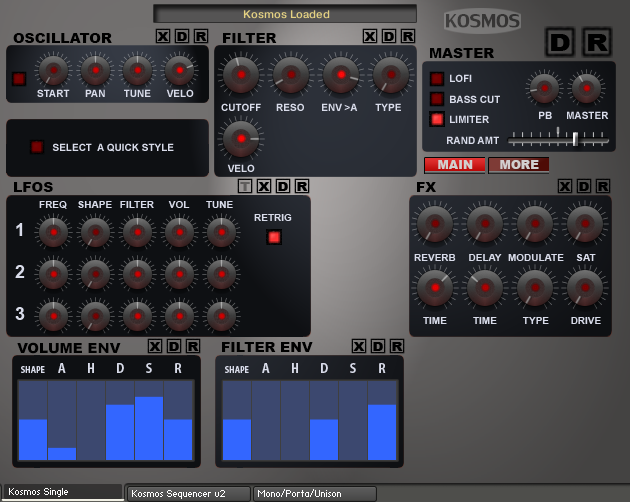Click the RAND AMT slider handle

[x=575, y=139]
